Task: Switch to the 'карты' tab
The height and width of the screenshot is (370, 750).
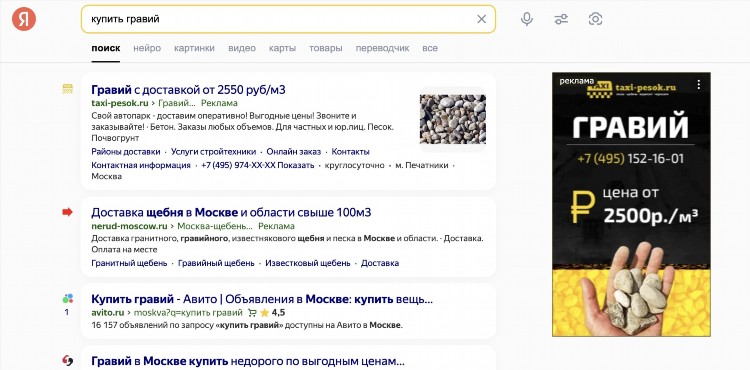Action: pos(282,48)
